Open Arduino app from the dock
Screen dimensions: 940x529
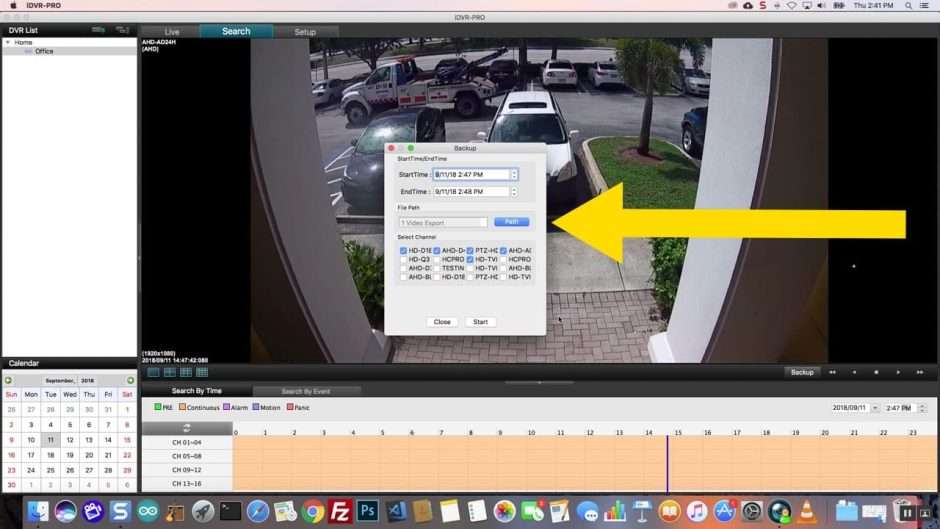pos(148,512)
